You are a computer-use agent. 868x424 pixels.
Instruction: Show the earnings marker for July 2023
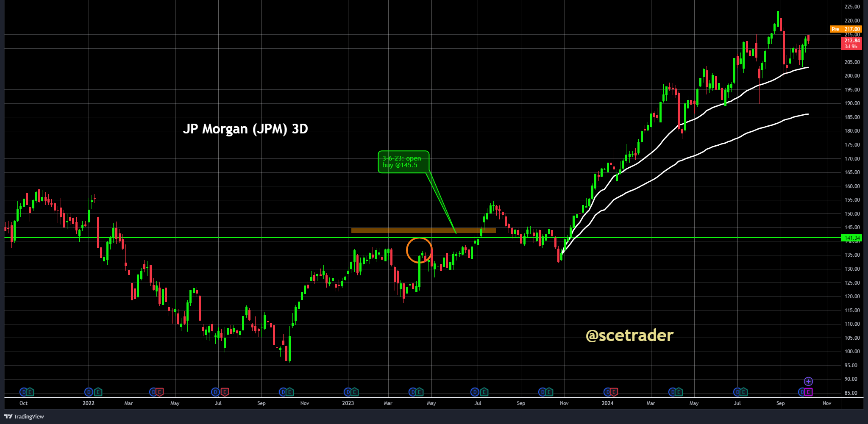coord(484,392)
